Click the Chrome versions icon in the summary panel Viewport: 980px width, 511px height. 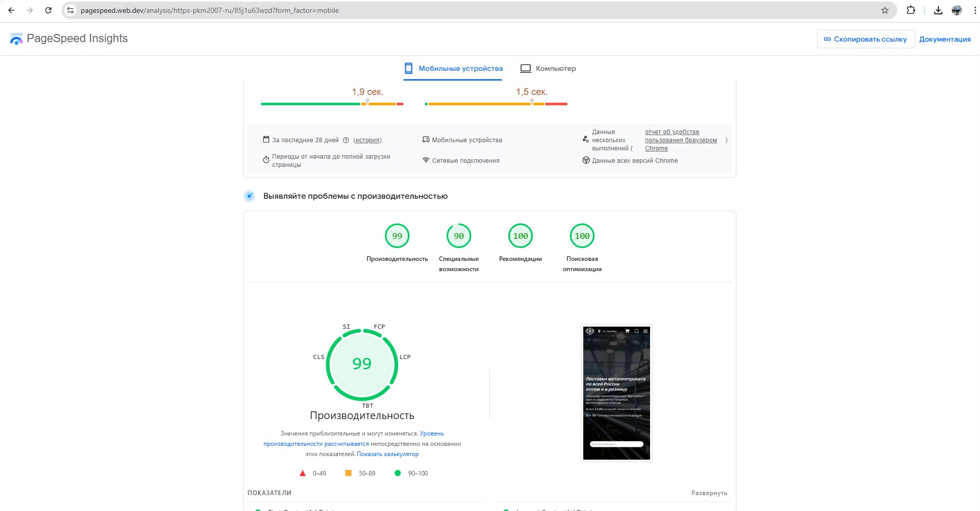(x=585, y=160)
